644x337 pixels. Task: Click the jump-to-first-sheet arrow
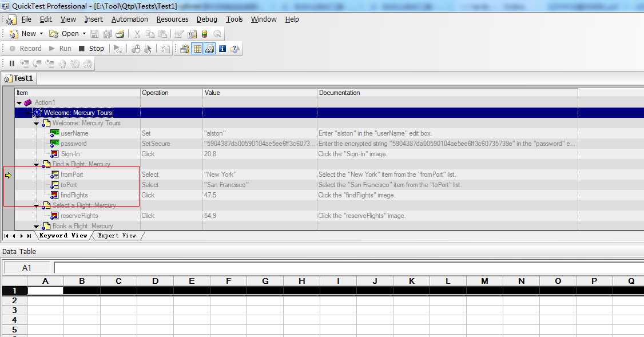(x=6, y=236)
